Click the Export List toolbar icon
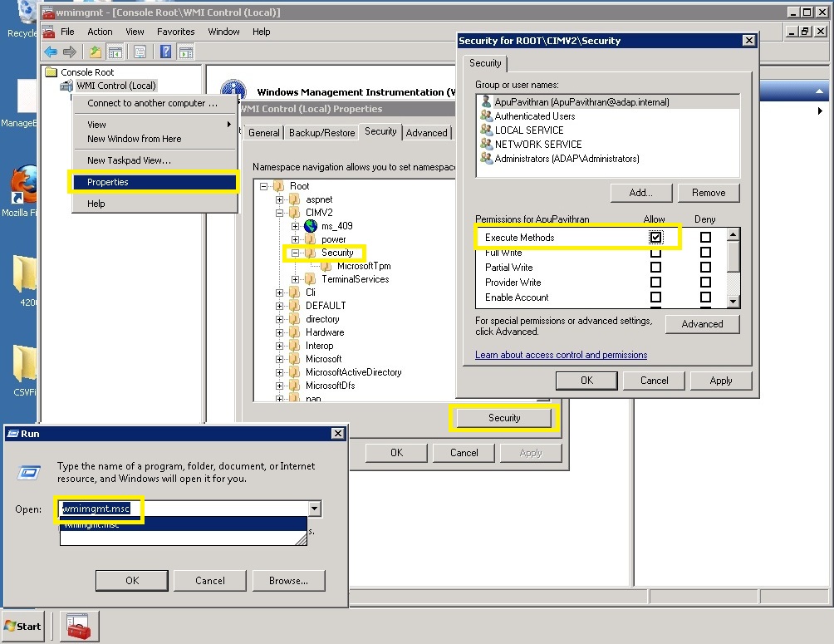 [140, 52]
